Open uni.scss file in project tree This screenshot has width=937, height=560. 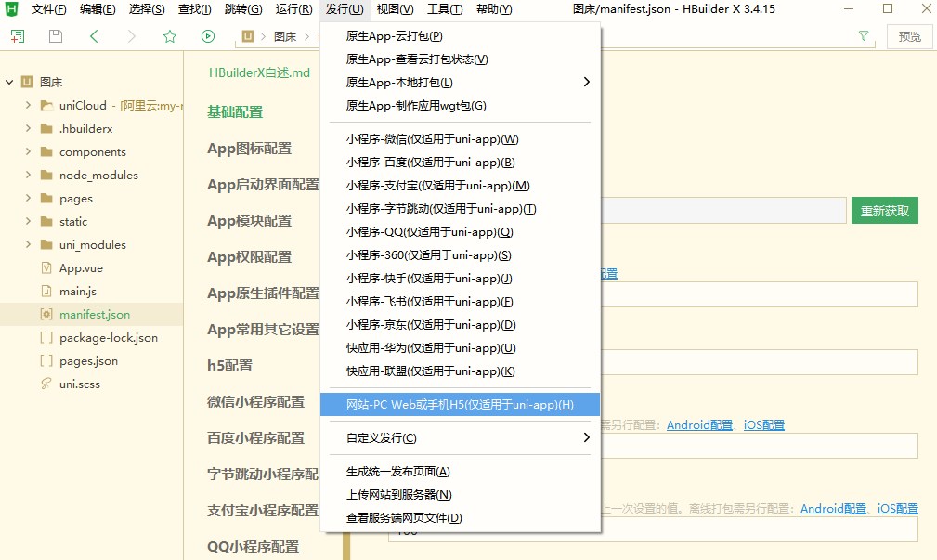tap(79, 384)
